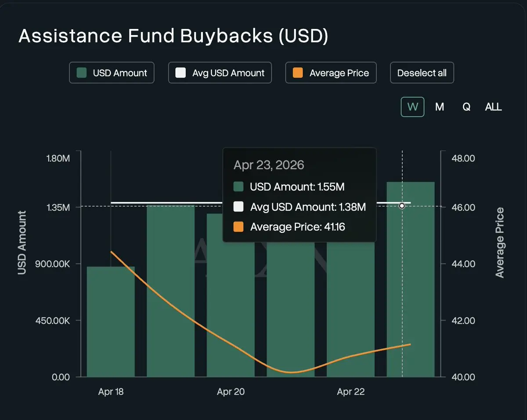The height and width of the screenshot is (420, 527).
Task: Click the white marker dot on average line
Action: pyautogui.click(x=402, y=206)
